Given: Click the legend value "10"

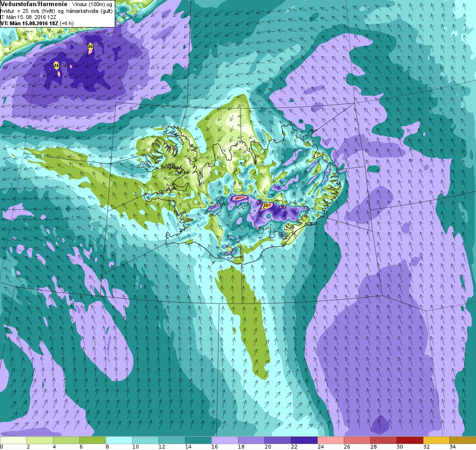Looking at the screenshot, I should (x=135, y=447).
